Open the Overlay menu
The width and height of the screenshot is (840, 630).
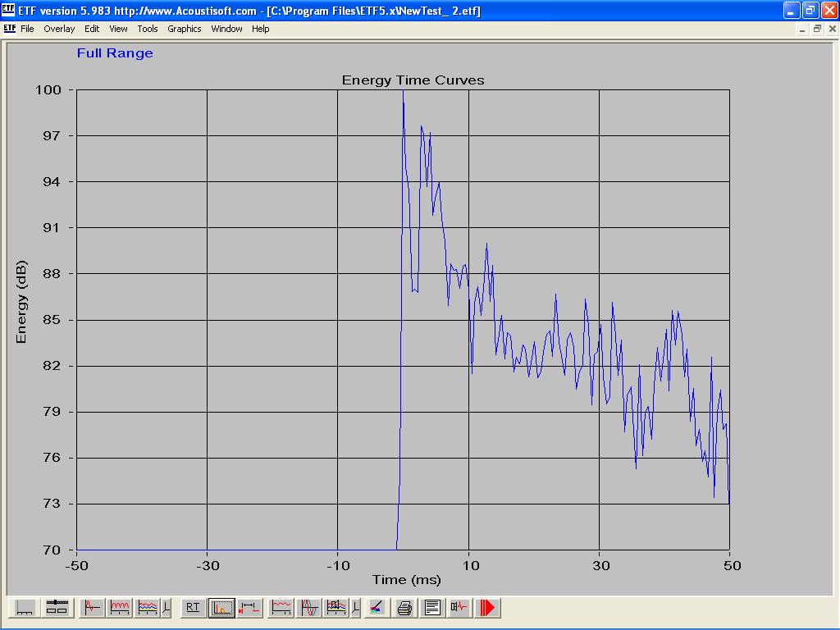click(x=59, y=29)
